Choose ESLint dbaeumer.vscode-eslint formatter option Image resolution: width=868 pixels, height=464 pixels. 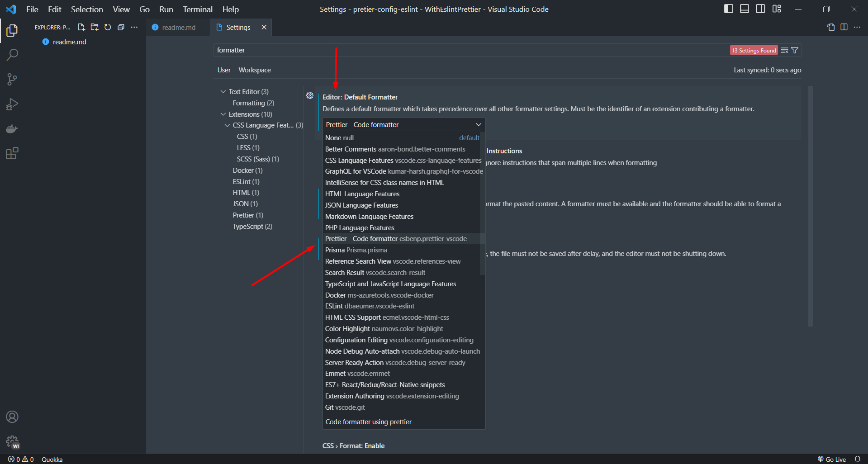402,306
